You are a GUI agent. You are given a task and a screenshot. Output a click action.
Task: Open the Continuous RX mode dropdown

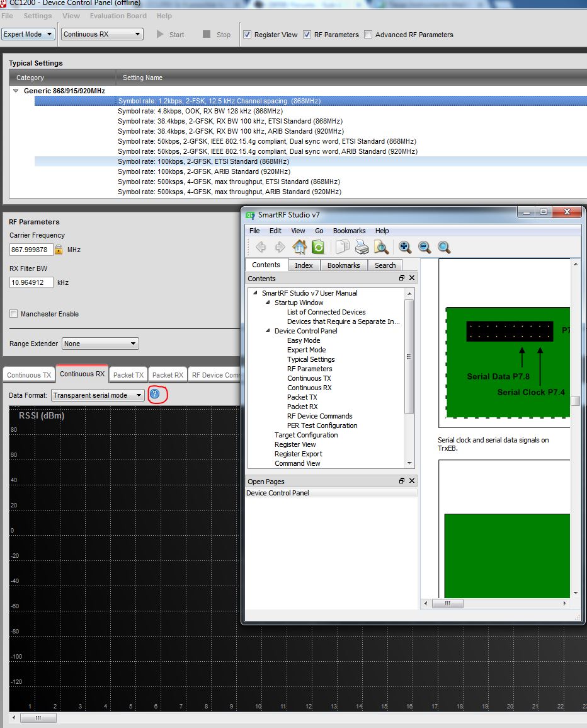click(x=102, y=35)
